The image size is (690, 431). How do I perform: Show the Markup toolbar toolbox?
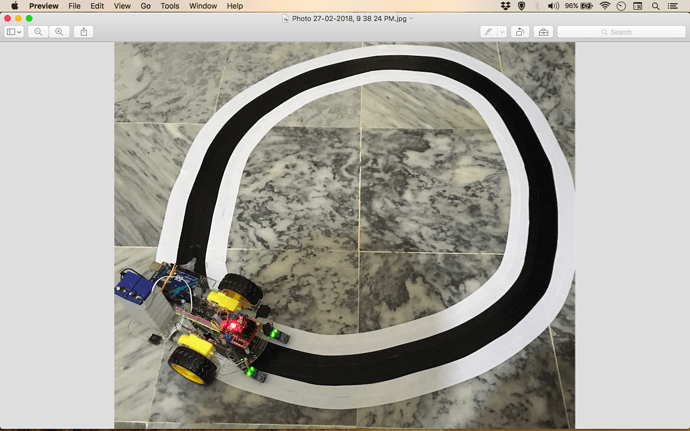pos(543,32)
